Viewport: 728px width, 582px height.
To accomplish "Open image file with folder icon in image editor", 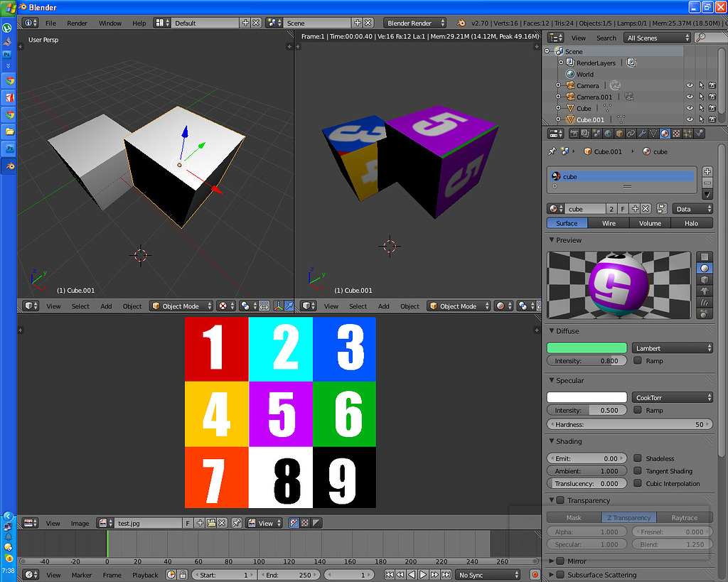I will point(211,523).
